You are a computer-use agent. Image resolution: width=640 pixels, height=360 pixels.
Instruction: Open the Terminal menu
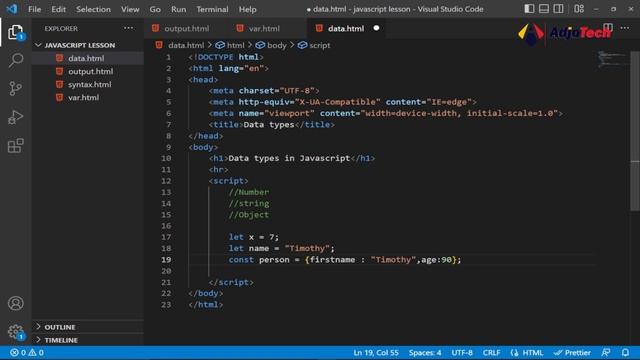click(x=212, y=9)
